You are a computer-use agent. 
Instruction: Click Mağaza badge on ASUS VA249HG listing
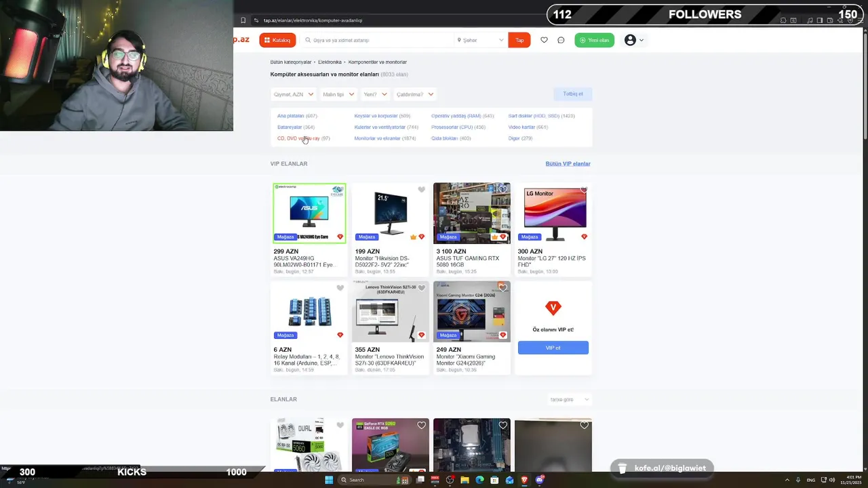[x=285, y=237]
